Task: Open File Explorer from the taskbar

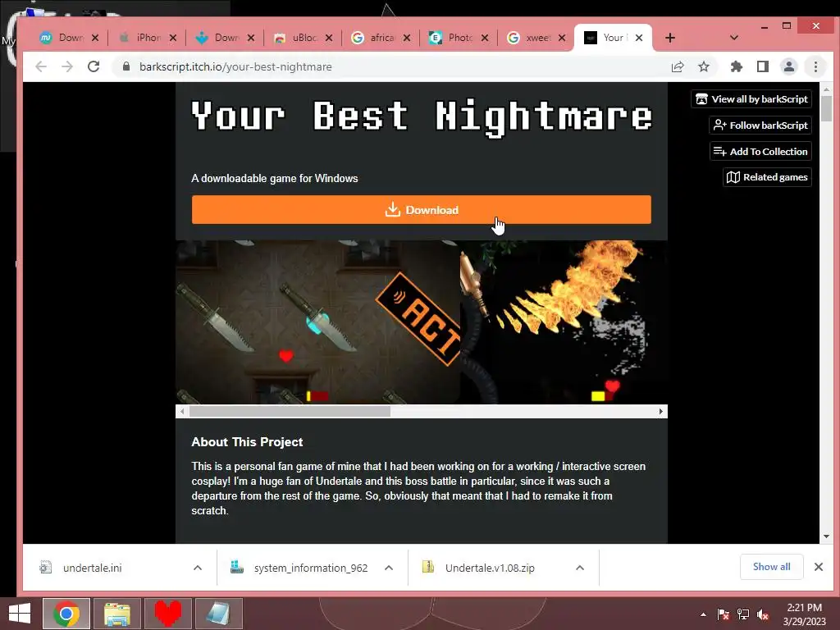Action: (x=117, y=614)
